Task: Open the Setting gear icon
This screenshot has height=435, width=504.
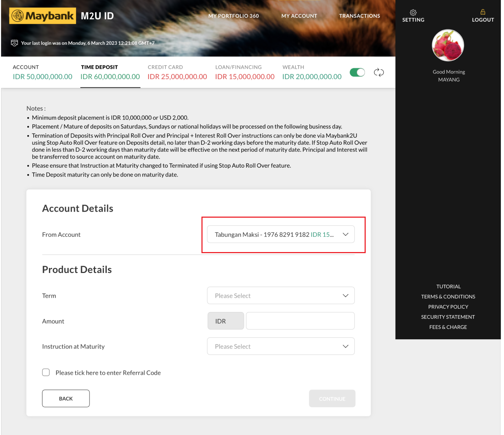Action: (413, 12)
